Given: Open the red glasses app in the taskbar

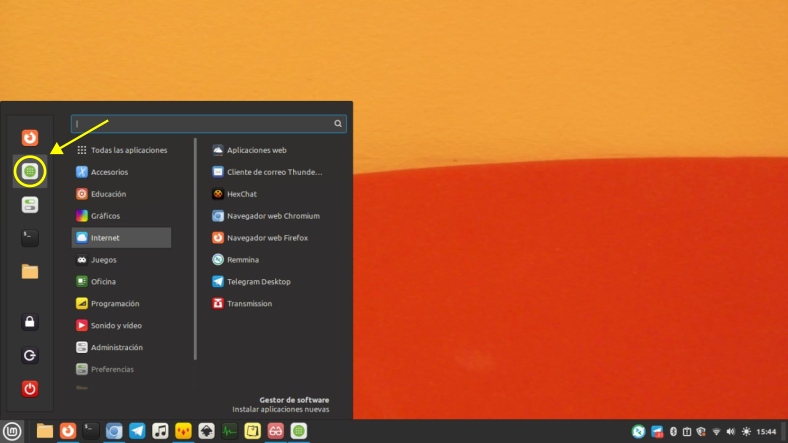Looking at the screenshot, I should point(275,431).
